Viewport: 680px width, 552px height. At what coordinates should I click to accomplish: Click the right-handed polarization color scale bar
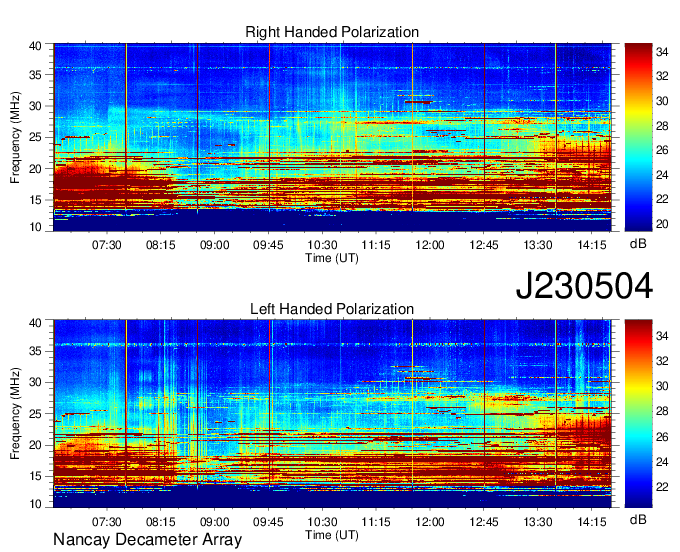tap(638, 137)
